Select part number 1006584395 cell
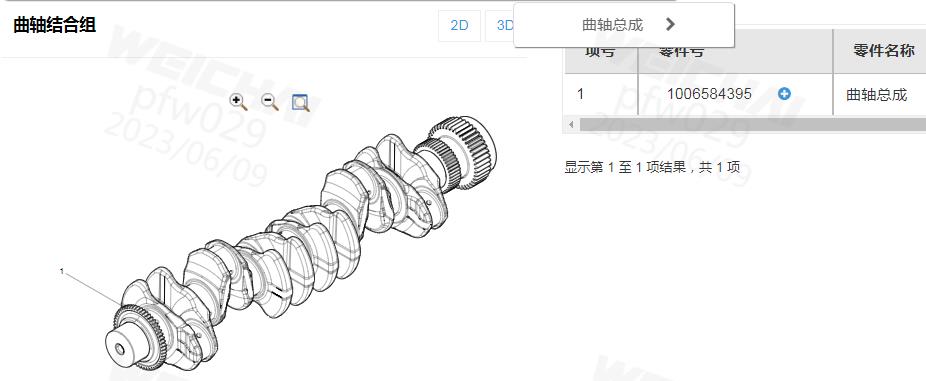This screenshot has height=381, width=926. (x=735, y=94)
